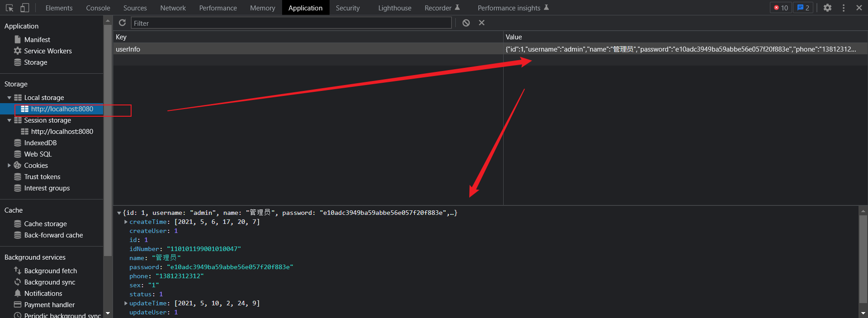Expand the createTime array

[x=126, y=222]
